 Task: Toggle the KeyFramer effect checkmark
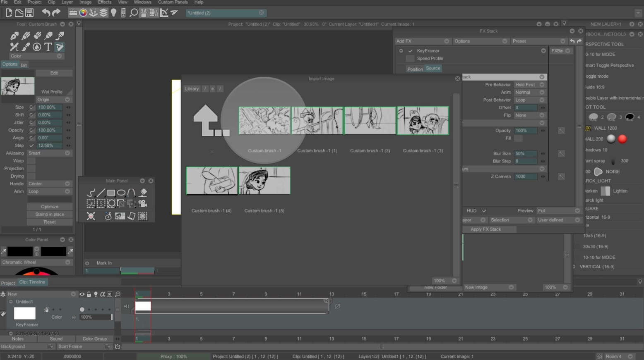pyautogui.click(x=410, y=51)
